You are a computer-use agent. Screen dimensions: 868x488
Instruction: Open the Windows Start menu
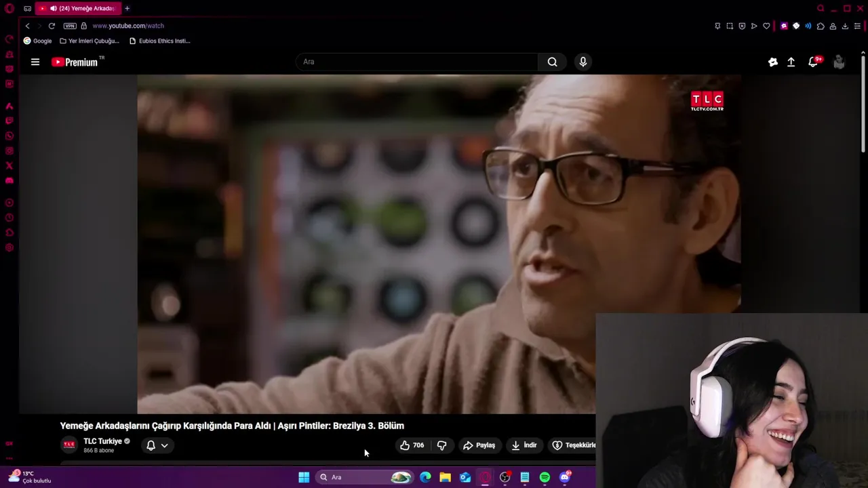(304, 477)
